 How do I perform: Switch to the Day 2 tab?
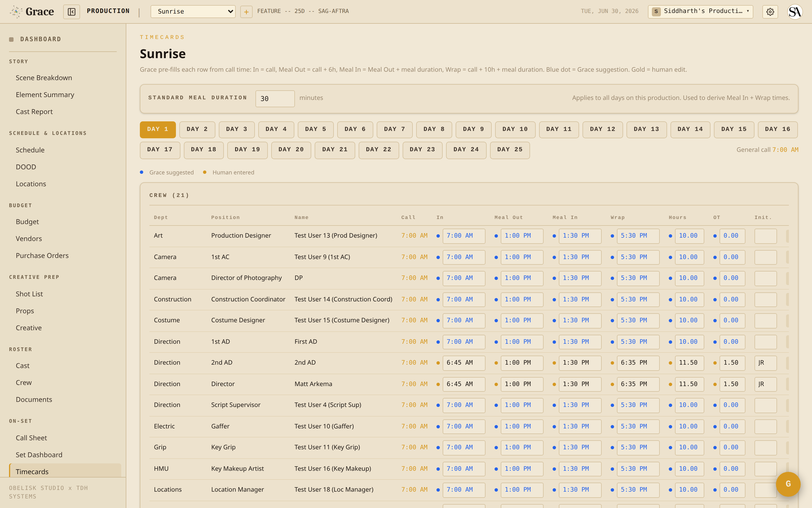pyautogui.click(x=197, y=130)
